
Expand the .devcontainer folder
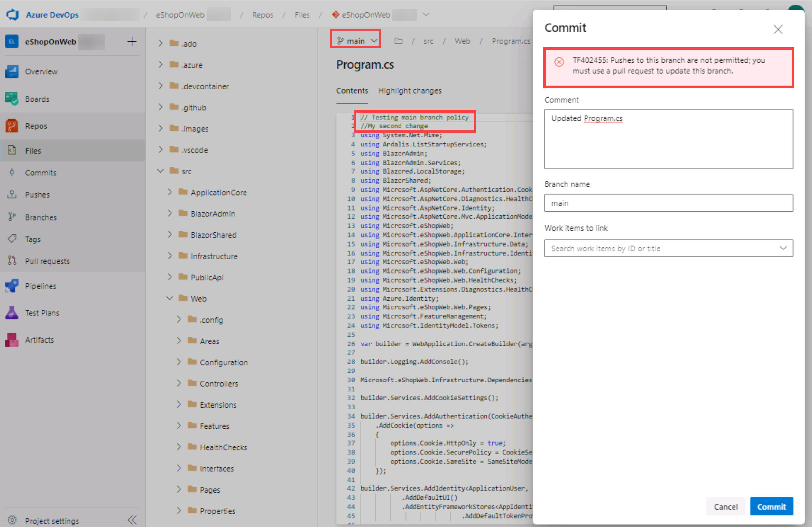pyautogui.click(x=160, y=86)
